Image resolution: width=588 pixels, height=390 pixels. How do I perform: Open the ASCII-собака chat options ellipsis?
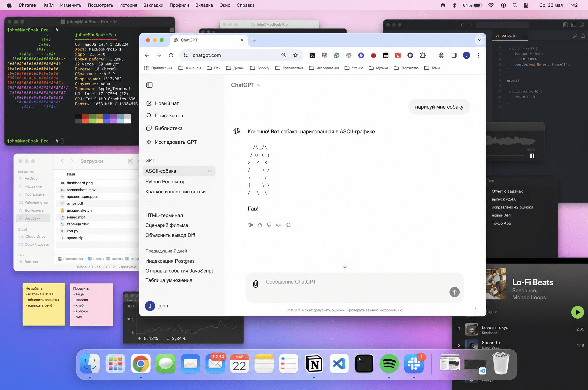[210, 171]
